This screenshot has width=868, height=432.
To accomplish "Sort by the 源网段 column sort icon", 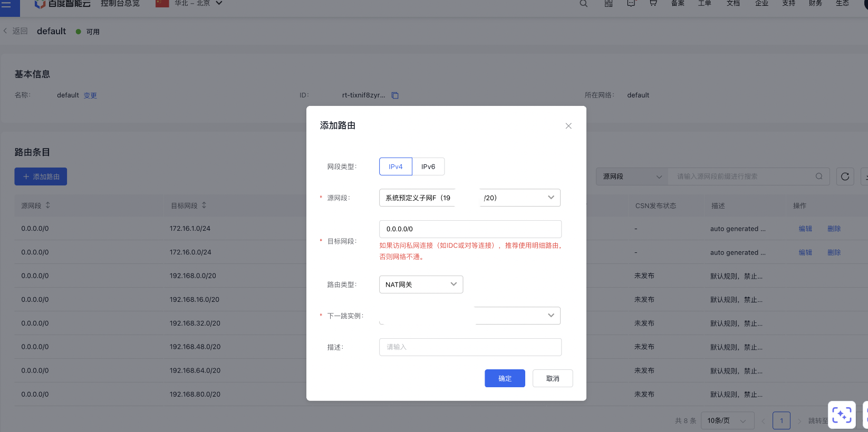I will point(47,205).
